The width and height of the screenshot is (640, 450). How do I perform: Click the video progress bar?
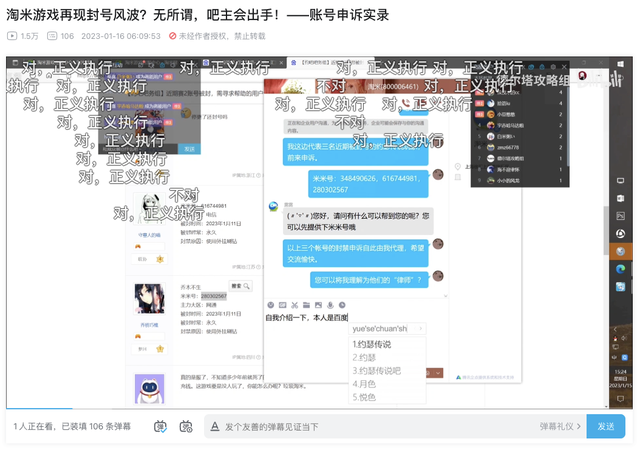click(307, 408)
